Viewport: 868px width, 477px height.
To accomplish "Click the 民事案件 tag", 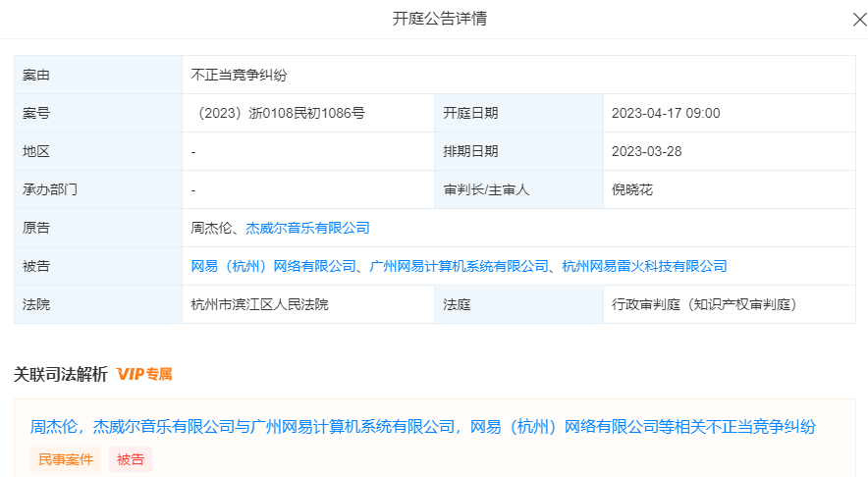I will pos(66,459).
